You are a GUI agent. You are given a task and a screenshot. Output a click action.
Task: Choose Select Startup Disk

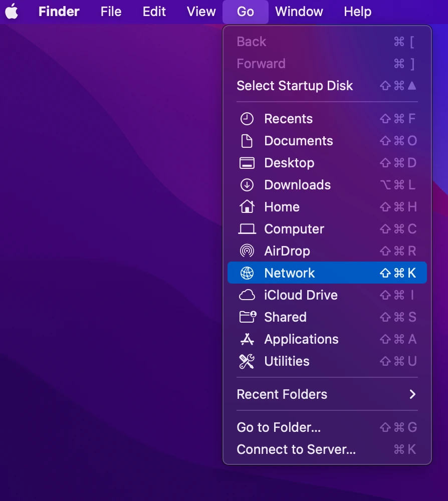(x=327, y=86)
